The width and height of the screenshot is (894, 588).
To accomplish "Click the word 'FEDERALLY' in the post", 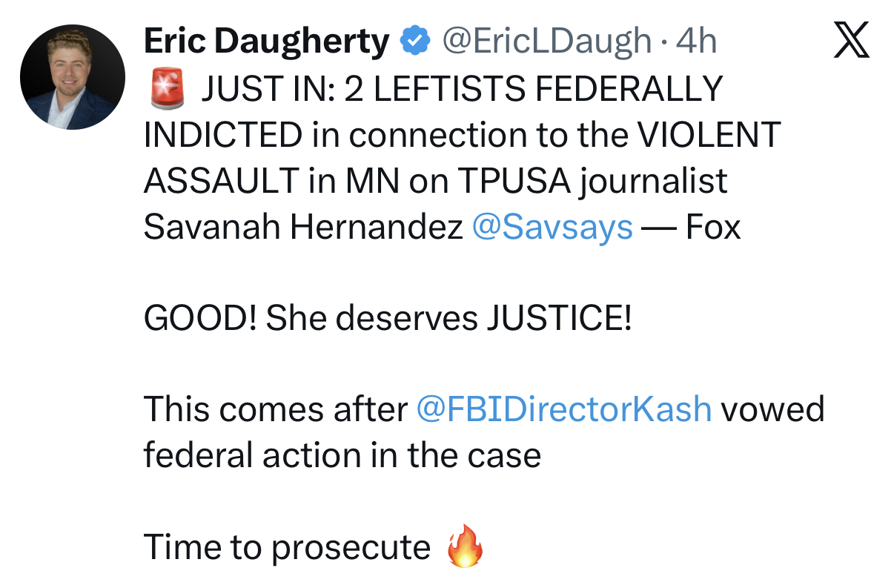I will click(628, 90).
